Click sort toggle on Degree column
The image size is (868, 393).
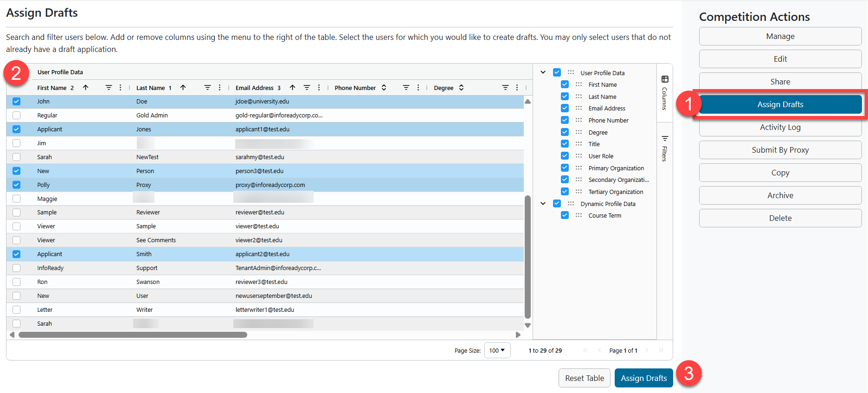pos(462,88)
